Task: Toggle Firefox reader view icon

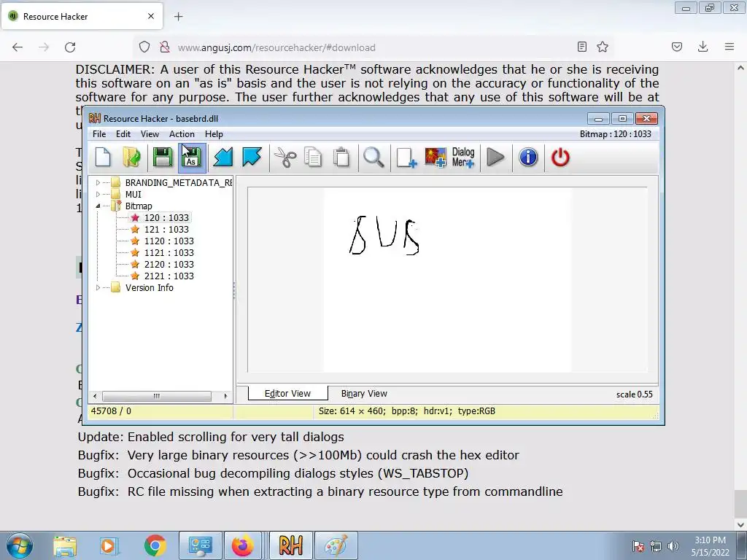Action: (x=581, y=47)
